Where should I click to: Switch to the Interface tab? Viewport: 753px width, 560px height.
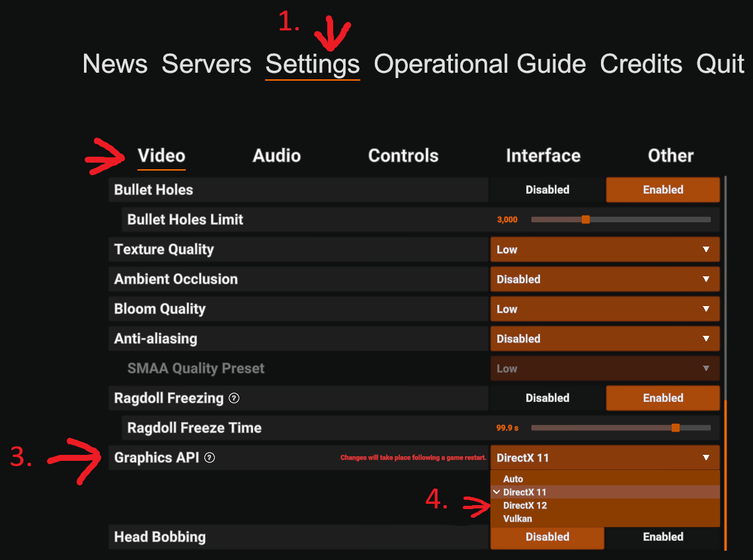coord(543,155)
